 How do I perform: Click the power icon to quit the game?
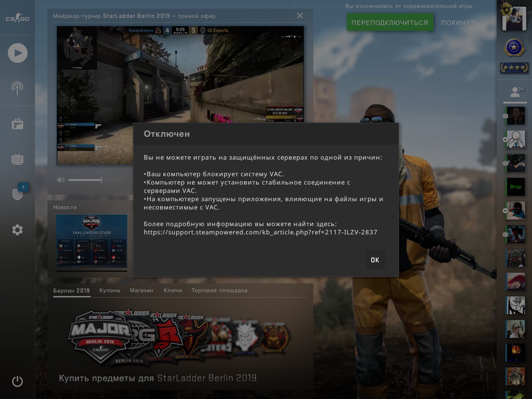coord(17,381)
